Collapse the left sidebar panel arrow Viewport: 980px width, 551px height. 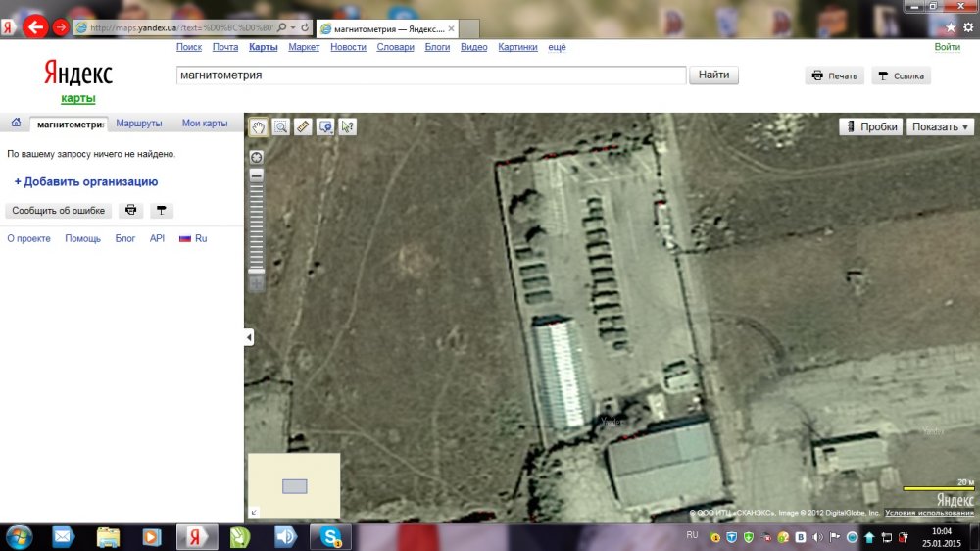pyautogui.click(x=249, y=337)
